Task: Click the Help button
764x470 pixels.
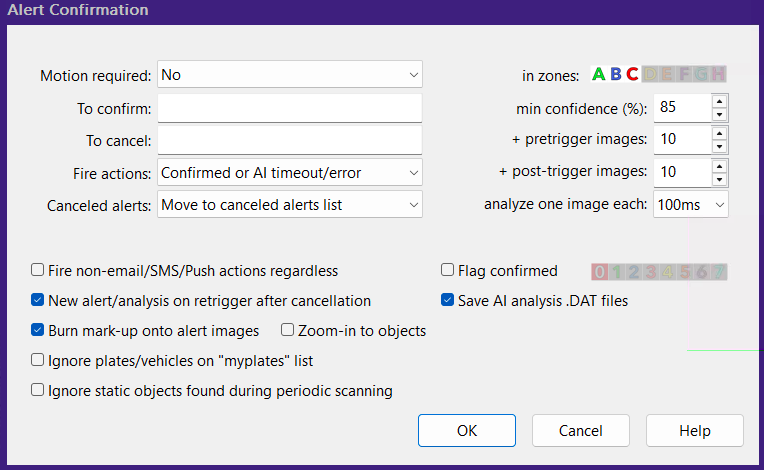Action: click(694, 431)
